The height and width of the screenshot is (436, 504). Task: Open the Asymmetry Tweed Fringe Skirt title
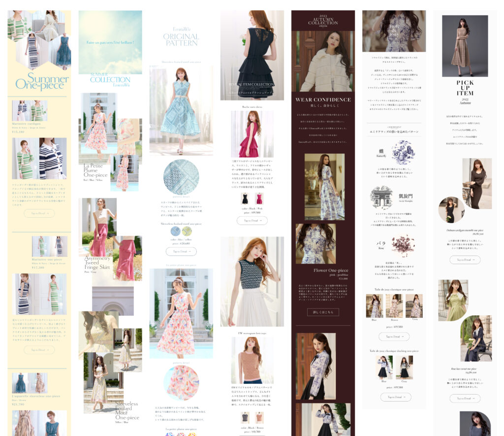click(97, 263)
